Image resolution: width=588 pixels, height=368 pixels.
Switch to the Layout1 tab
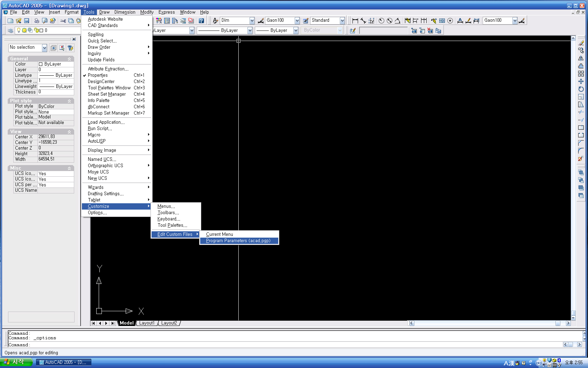[147, 323]
